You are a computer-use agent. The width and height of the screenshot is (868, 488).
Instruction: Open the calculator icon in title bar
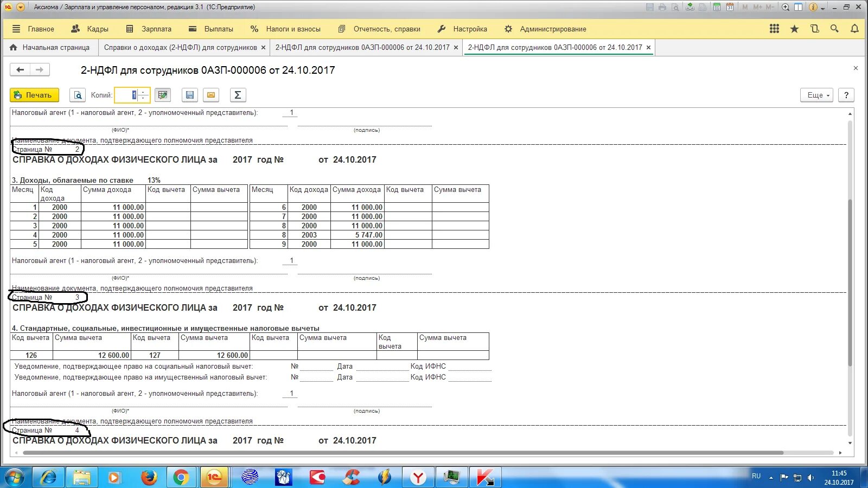(x=717, y=7)
